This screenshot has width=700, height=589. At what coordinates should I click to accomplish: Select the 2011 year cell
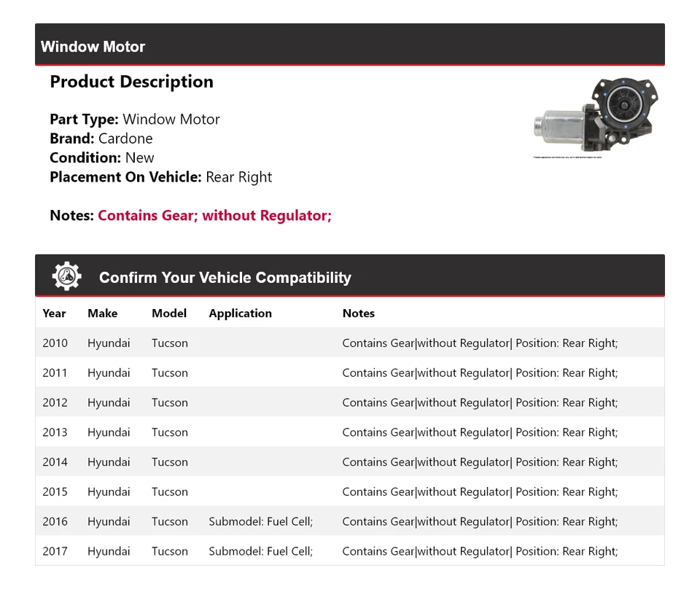[55, 373]
